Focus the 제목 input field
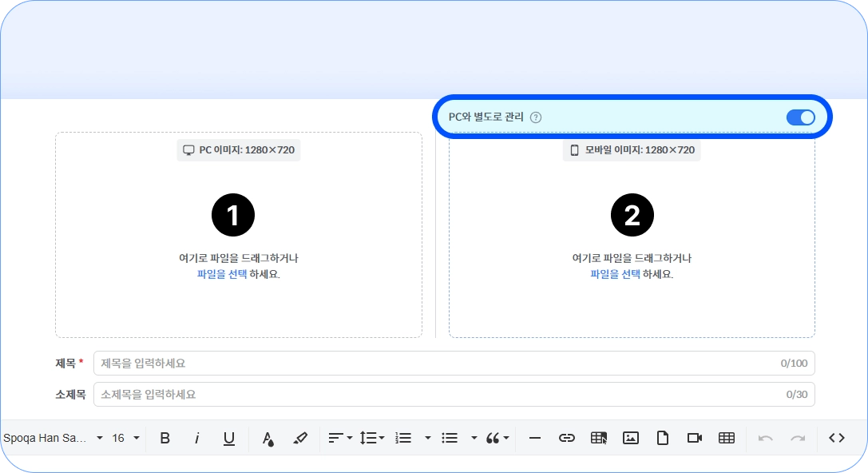 click(x=454, y=364)
